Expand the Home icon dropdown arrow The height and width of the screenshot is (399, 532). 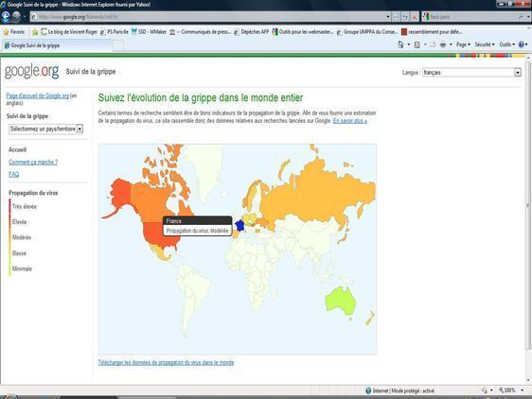point(409,44)
